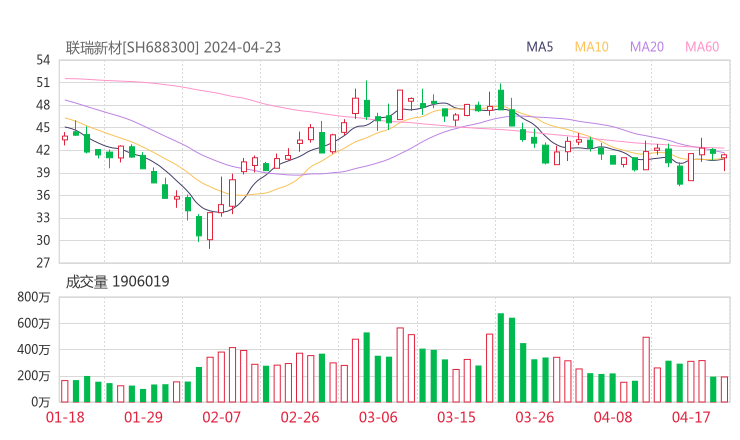
Task: Click the 04-17 date axis label
Action: click(691, 417)
